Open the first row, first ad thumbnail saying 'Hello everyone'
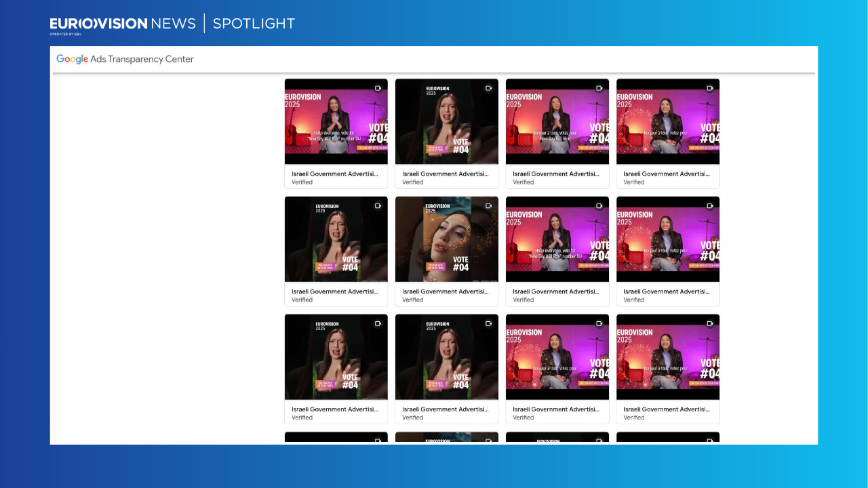The height and width of the screenshot is (488, 868). pos(336,121)
